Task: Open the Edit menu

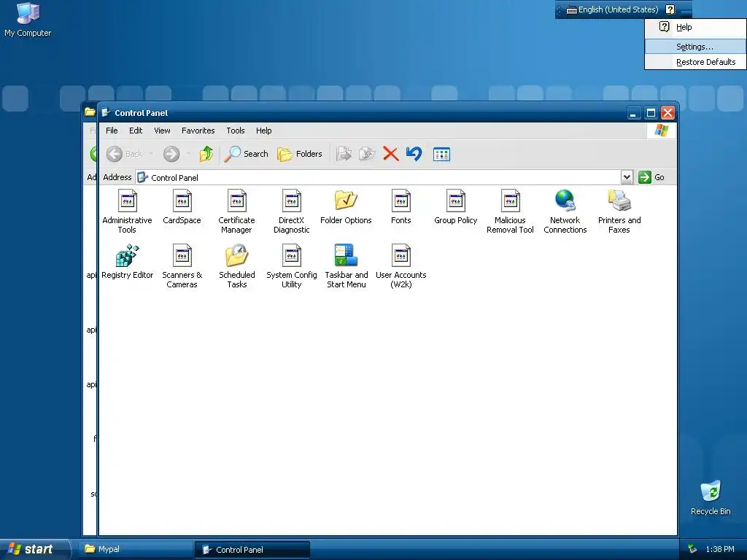Action: (x=136, y=131)
